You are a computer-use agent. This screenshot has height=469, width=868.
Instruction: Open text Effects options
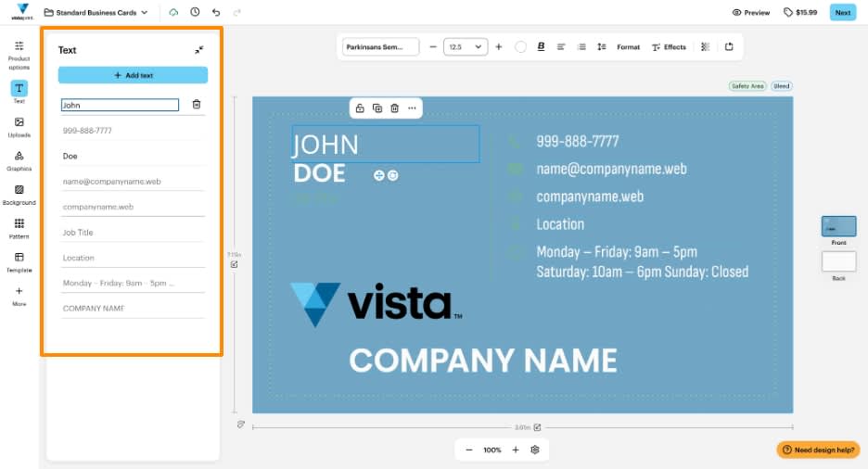click(669, 47)
